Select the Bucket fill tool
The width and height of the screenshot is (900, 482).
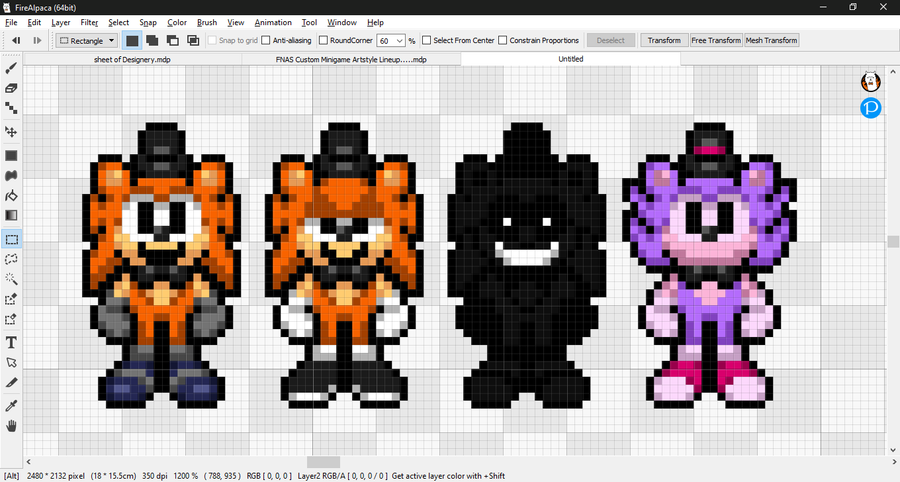pos(11,196)
